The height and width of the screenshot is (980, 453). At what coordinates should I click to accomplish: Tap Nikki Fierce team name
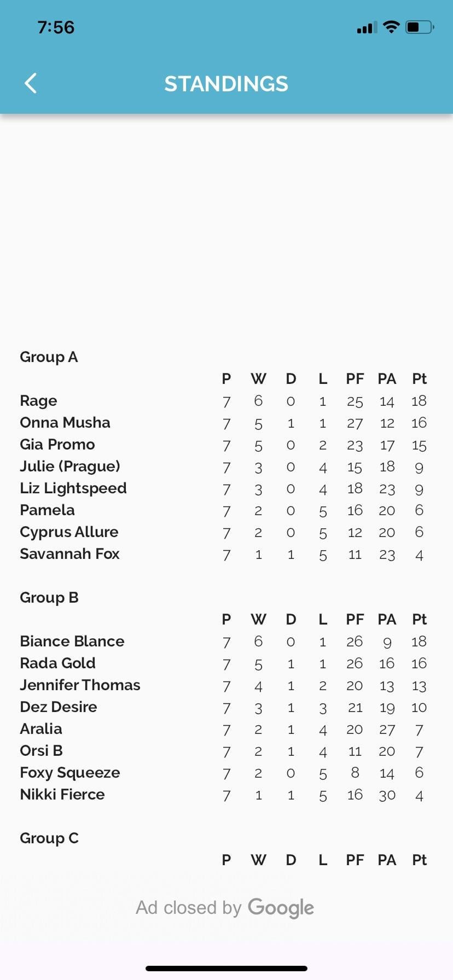click(62, 795)
